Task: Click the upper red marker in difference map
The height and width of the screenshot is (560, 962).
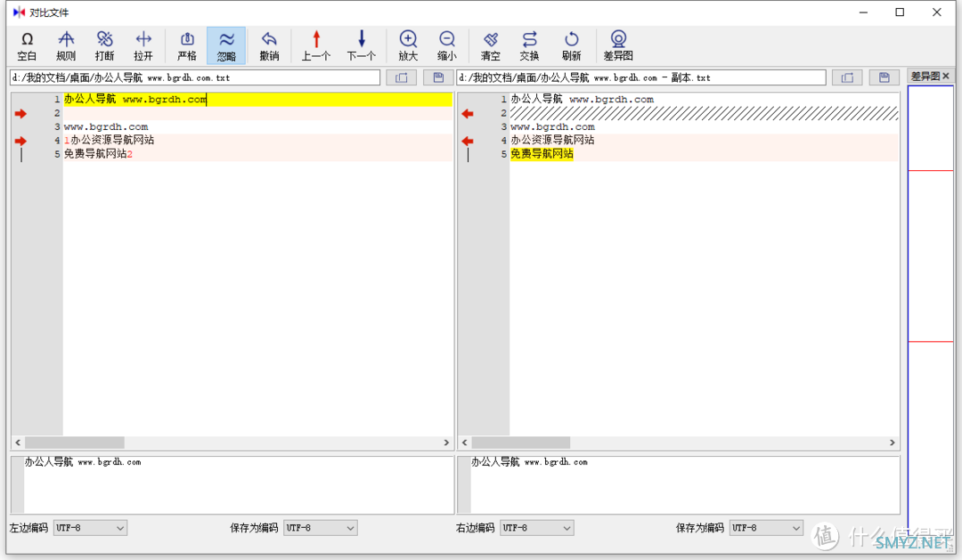Action: coord(930,171)
